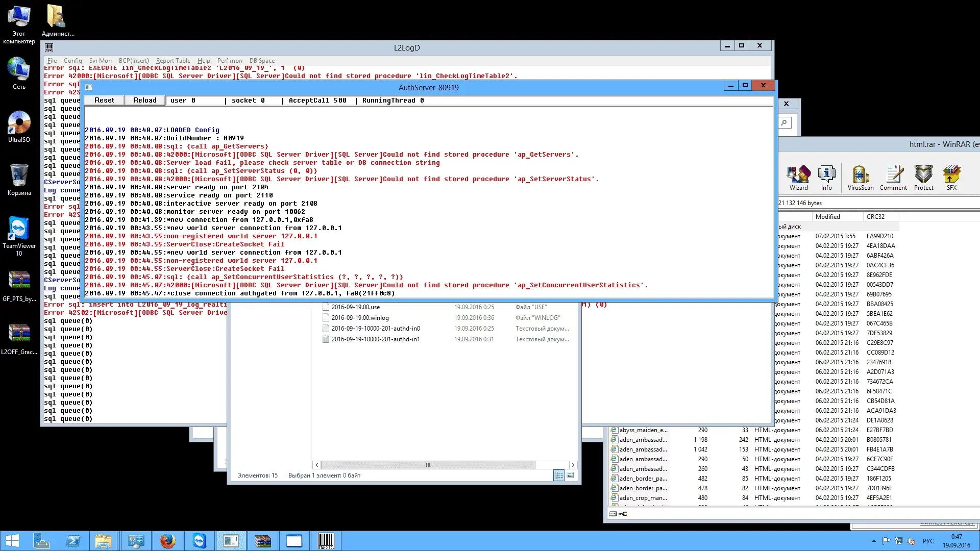This screenshot has width=980, height=551.
Task: Switch input language via РУС indicator
Action: point(928,541)
